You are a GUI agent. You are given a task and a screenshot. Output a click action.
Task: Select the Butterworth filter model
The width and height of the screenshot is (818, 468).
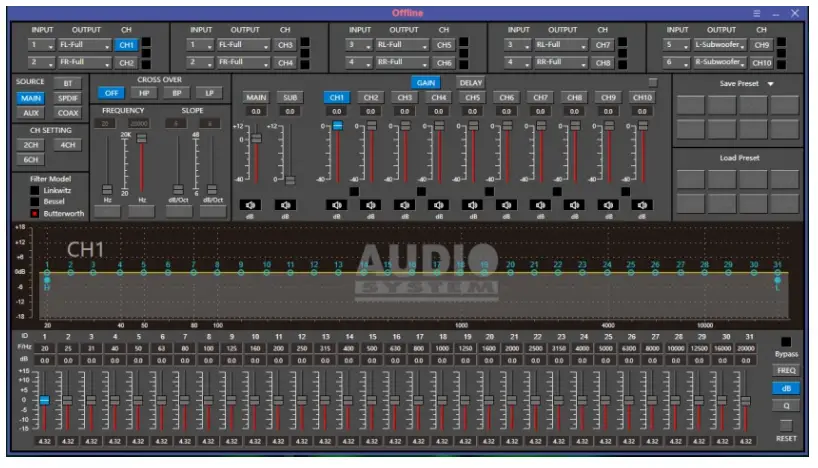coord(34,213)
